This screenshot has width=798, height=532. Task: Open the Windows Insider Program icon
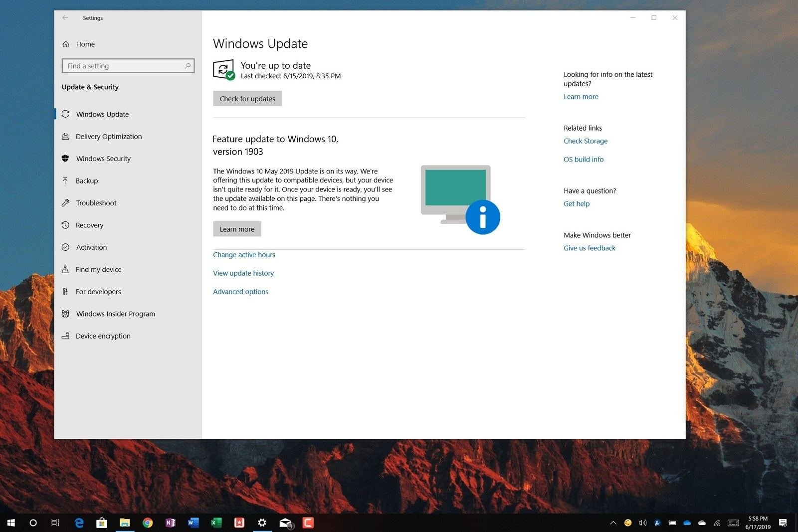click(65, 314)
